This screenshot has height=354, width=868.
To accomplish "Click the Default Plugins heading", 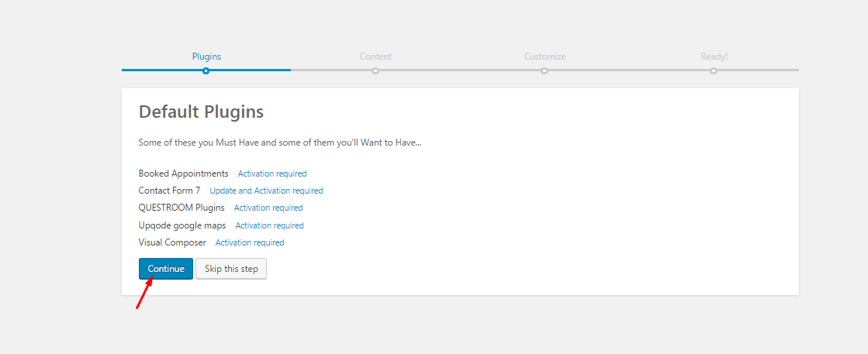I will click(x=201, y=112).
